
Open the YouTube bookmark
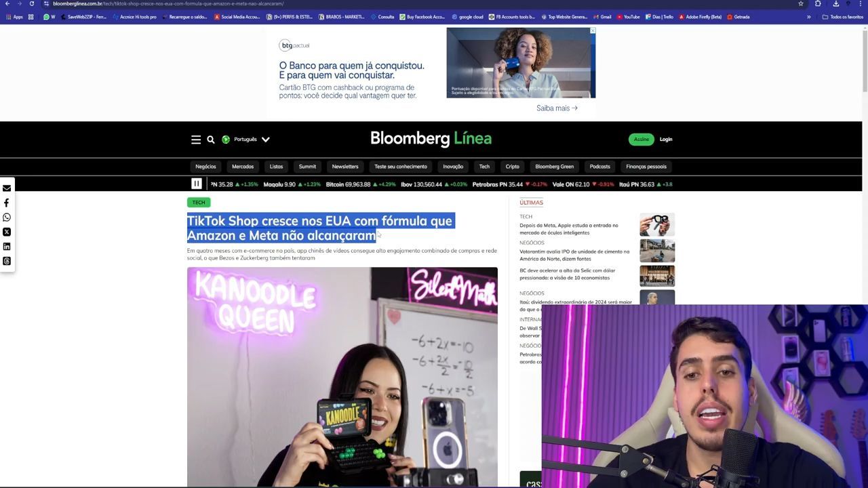pos(628,17)
